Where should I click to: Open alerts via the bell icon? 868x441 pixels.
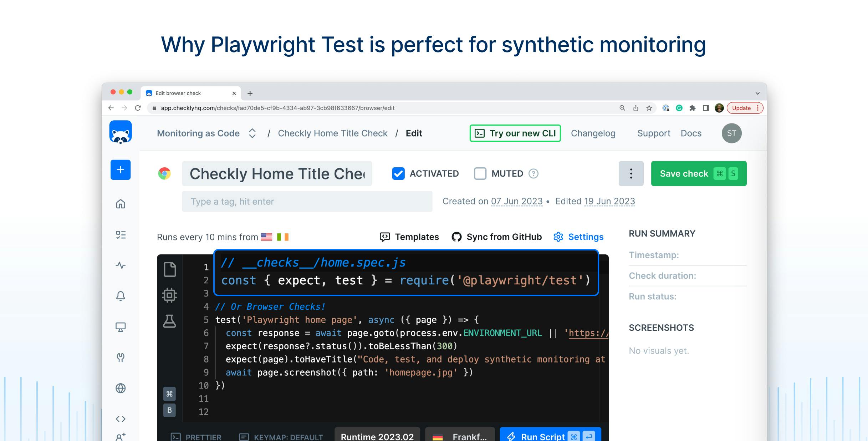pyautogui.click(x=121, y=296)
